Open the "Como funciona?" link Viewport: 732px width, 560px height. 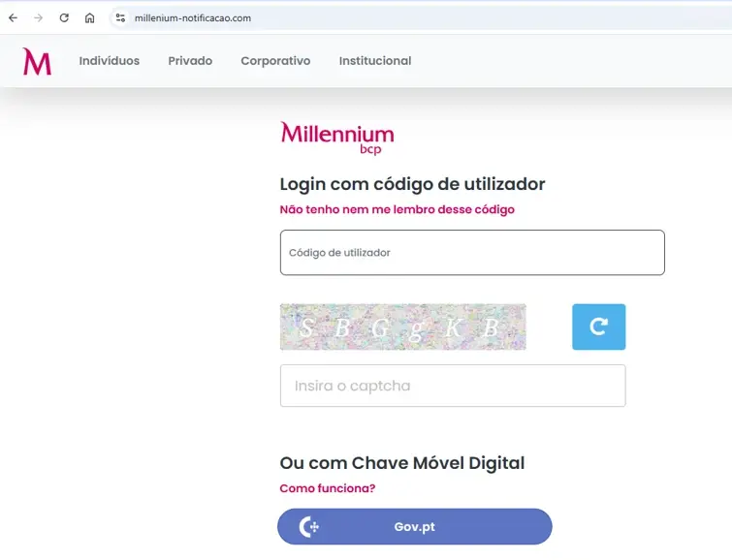pos(328,488)
